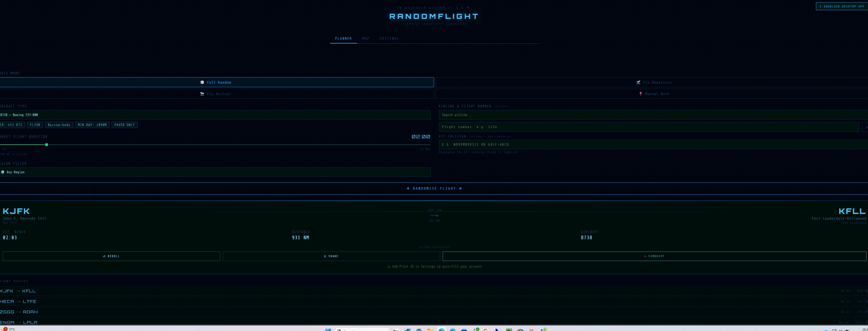868x331 pixels.
Task: Open the Any Region filter dropdown
Action: [x=215, y=172]
